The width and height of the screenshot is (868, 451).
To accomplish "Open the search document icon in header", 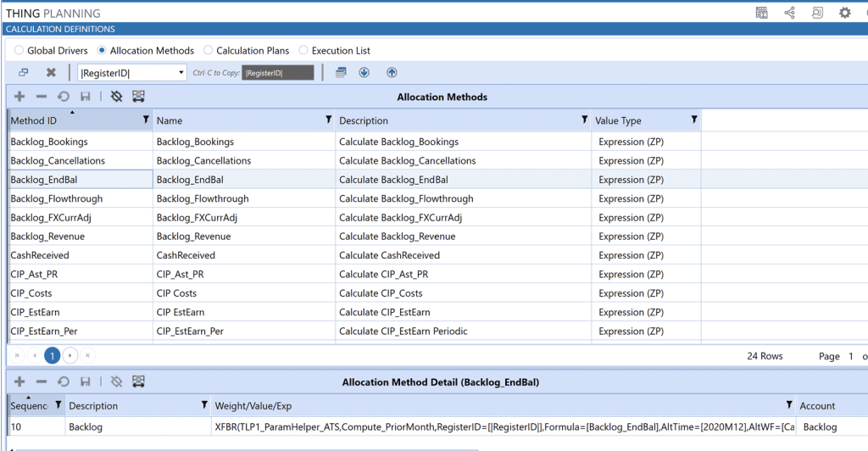I will click(817, 13).
